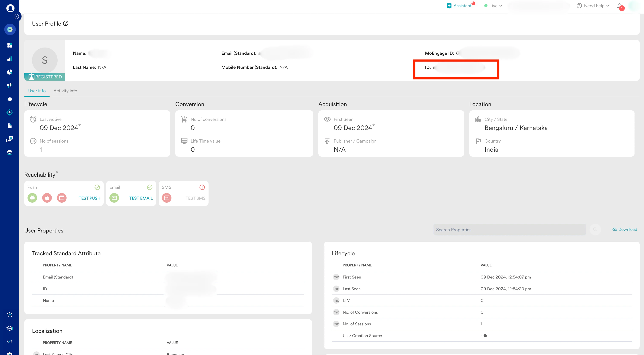Click the iOS Apple push icon
This screenshot has height=355, width=644.
(x=47, y=198)
